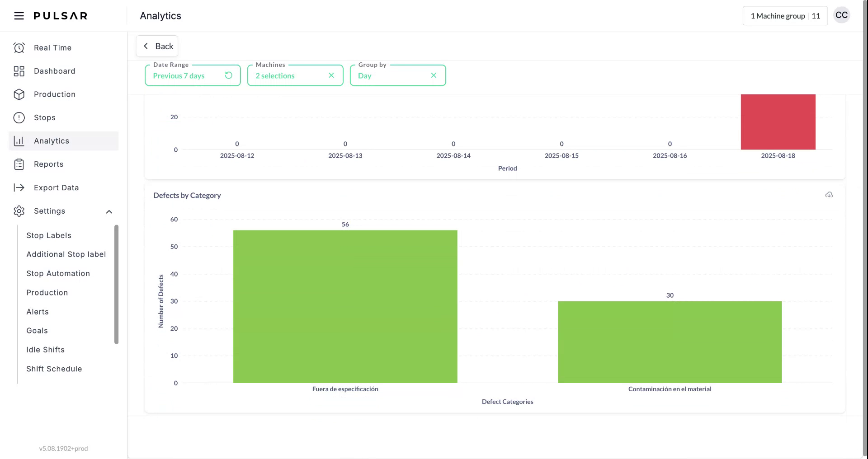
Task: Click the Export Data arrow icon
Action: (x=19, y=187)
